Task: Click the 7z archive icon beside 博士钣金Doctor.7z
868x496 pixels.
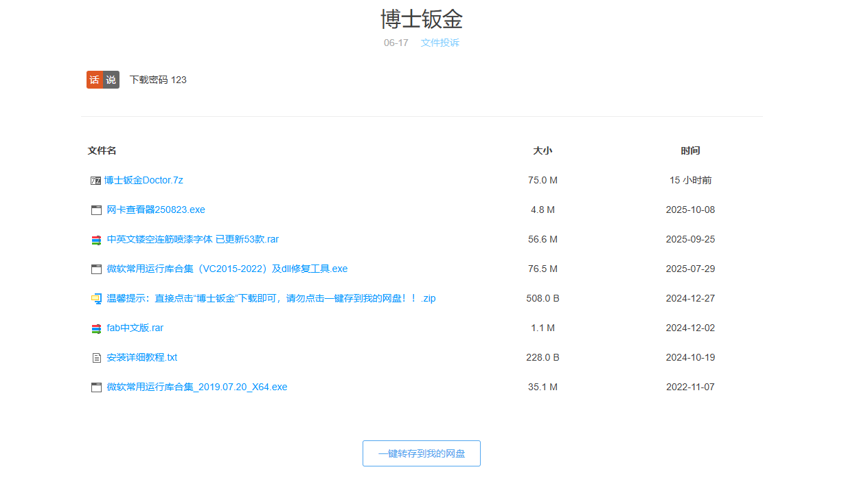Action: pos(96,180)
